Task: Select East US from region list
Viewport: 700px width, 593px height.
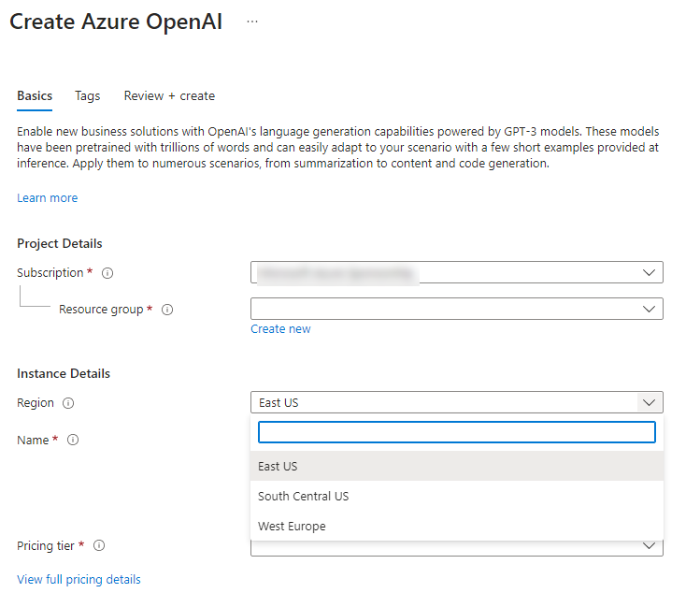Action: pos(457,466)
